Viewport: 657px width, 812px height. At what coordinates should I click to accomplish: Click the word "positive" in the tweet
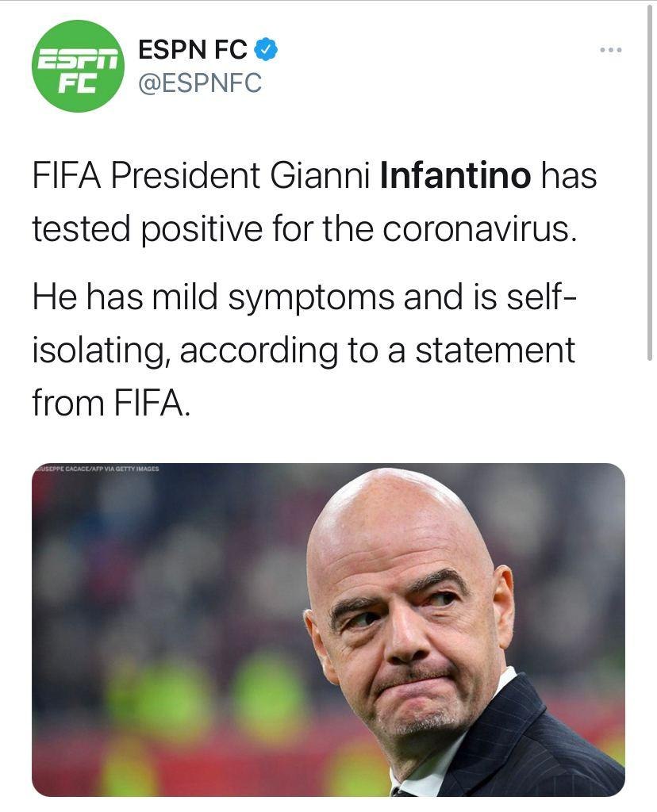tap(195, 230)
